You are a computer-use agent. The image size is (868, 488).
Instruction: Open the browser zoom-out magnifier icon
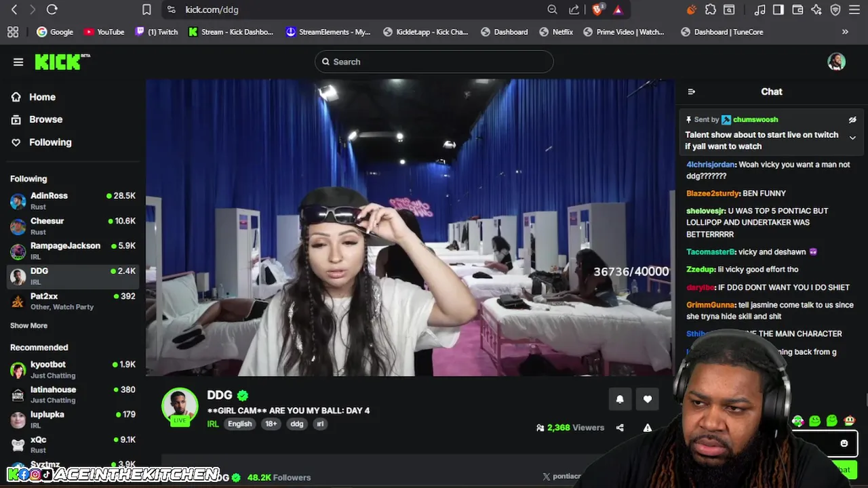point(552,9)
